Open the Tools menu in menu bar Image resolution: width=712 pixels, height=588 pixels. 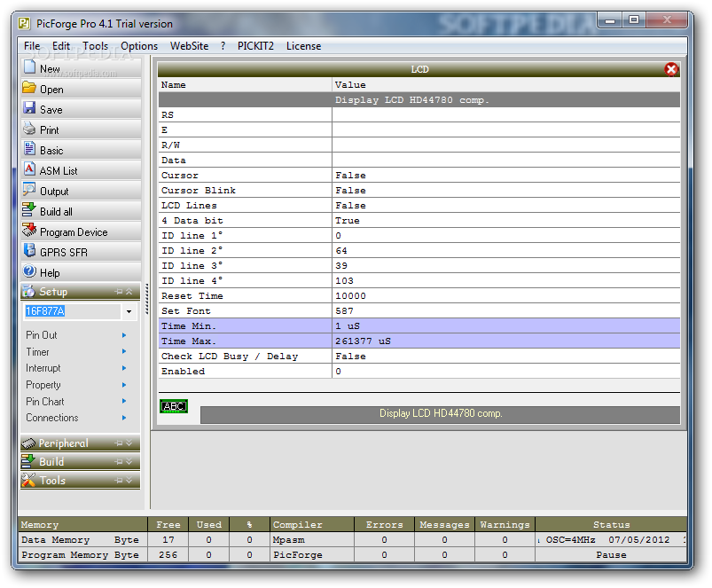point(96,46)
